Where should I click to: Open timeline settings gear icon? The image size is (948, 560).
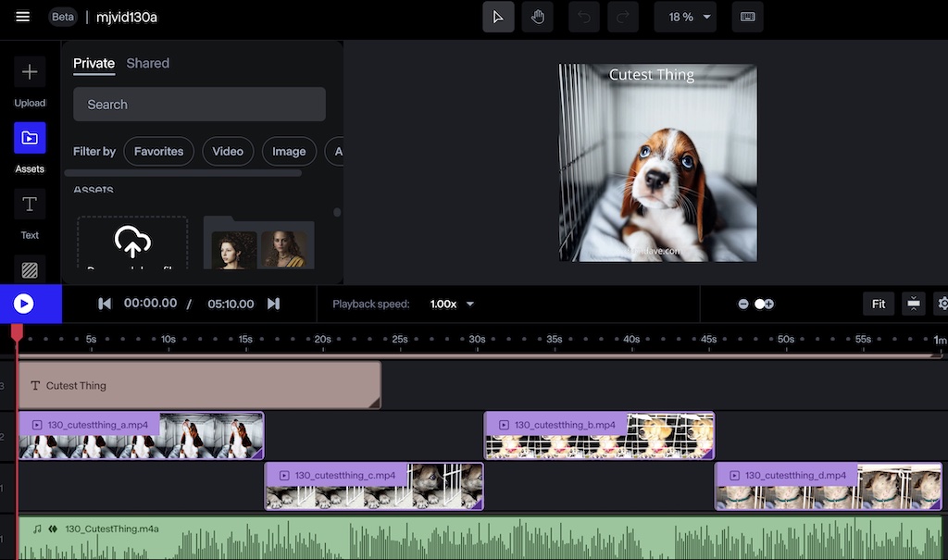[942, 304]
